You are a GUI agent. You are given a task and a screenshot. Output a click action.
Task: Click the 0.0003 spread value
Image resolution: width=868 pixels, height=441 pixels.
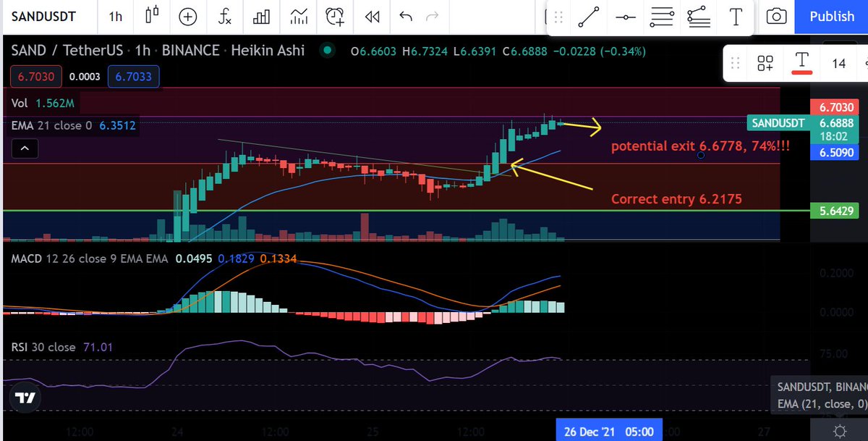pyautogui.click(x=83, y=77)
